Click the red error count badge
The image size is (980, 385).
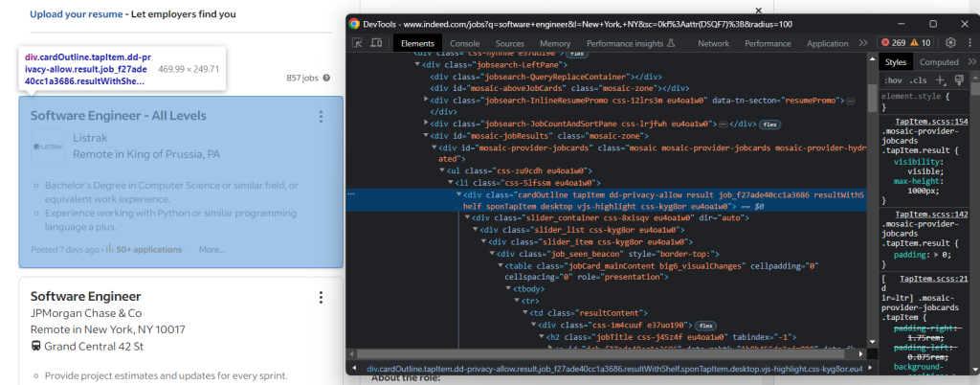(x=892, y=43)
